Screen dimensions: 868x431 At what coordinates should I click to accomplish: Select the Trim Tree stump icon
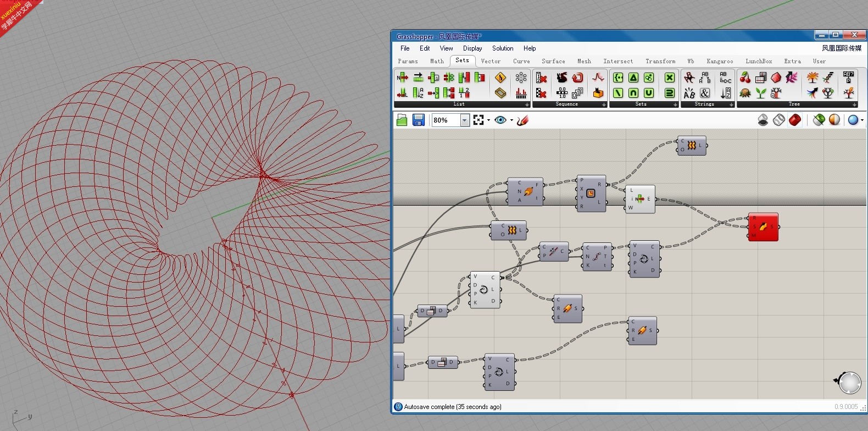745,93
